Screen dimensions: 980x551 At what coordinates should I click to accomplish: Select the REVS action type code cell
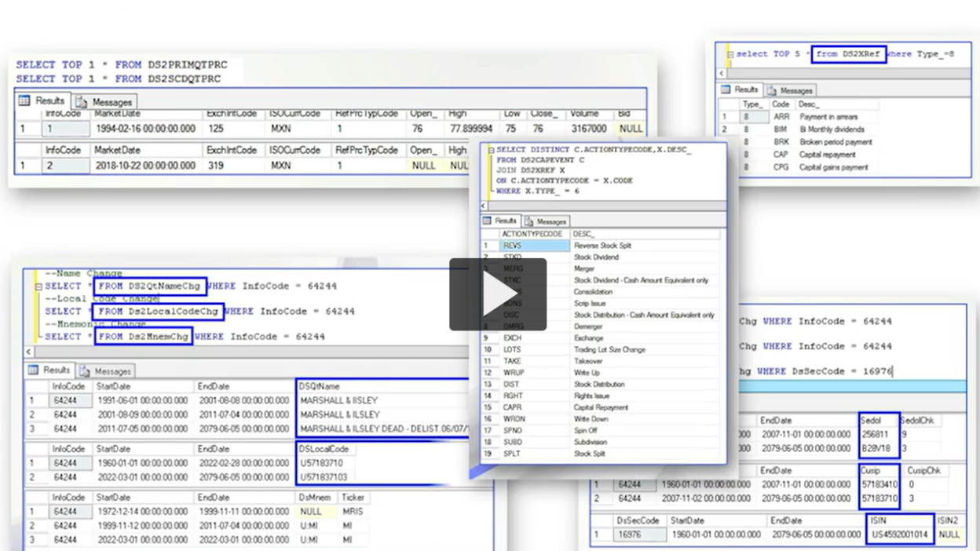(534, 246)
